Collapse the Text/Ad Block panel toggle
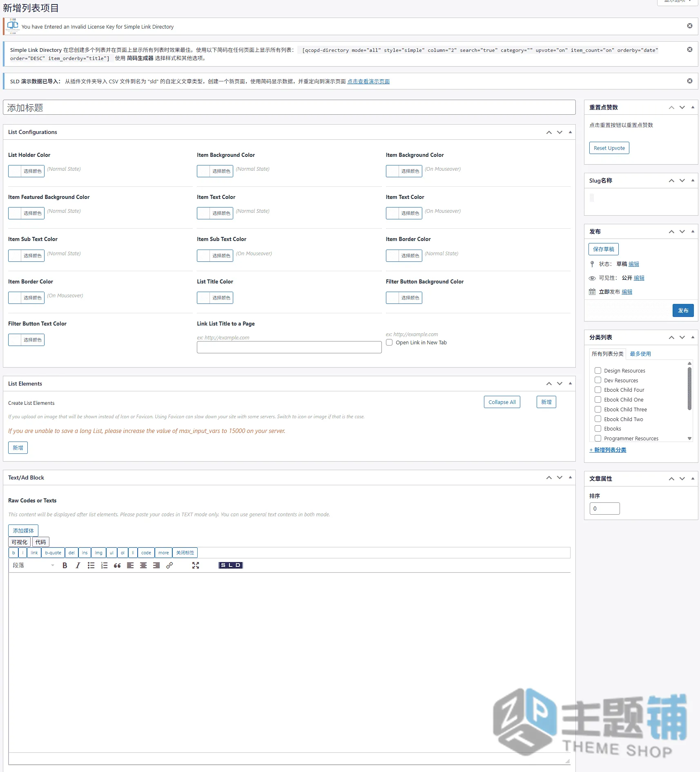 tap(570, 477)
